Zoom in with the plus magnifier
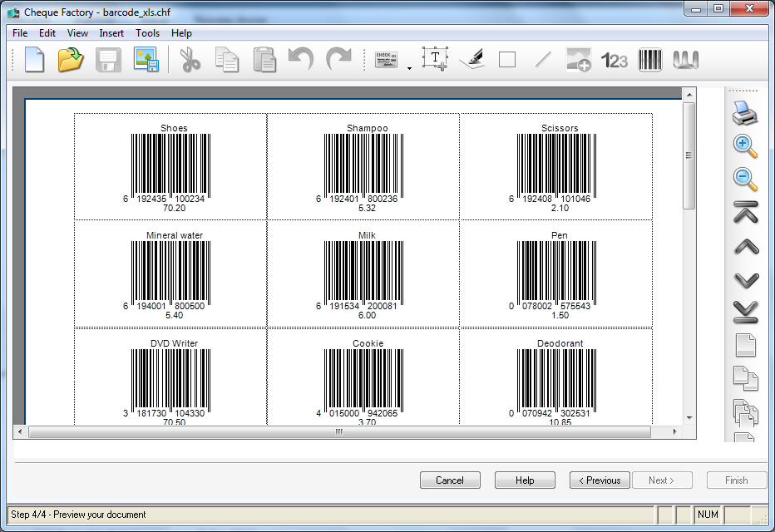 click(x=745, y=146)
